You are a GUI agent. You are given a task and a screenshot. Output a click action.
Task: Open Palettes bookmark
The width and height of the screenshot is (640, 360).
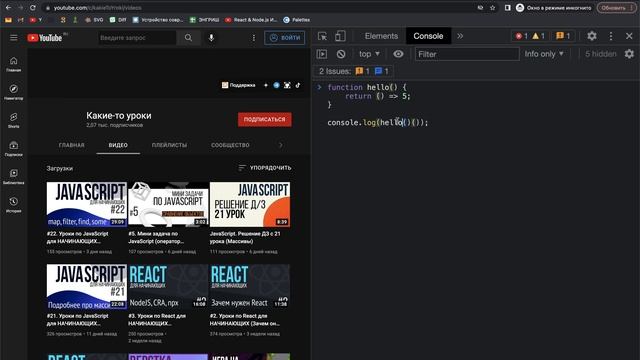(297, 20)
